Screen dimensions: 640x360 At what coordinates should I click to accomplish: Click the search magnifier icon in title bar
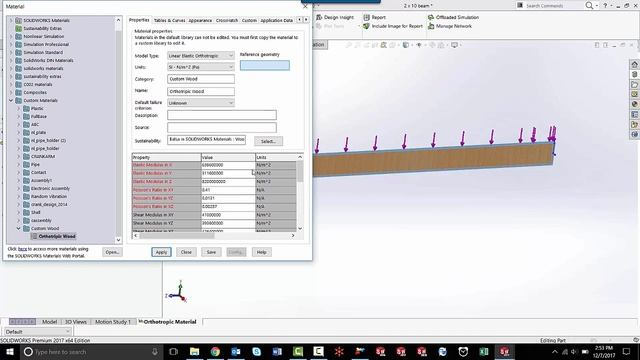click(589, 6)
